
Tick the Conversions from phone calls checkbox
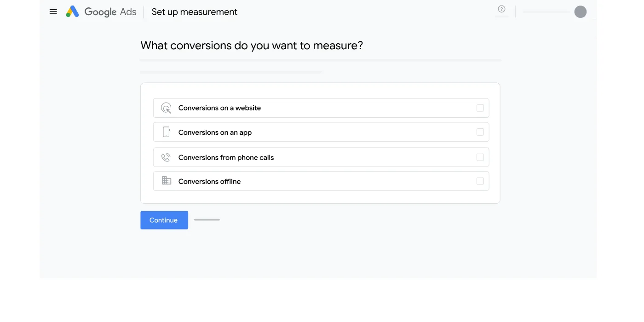click(480, 157)
